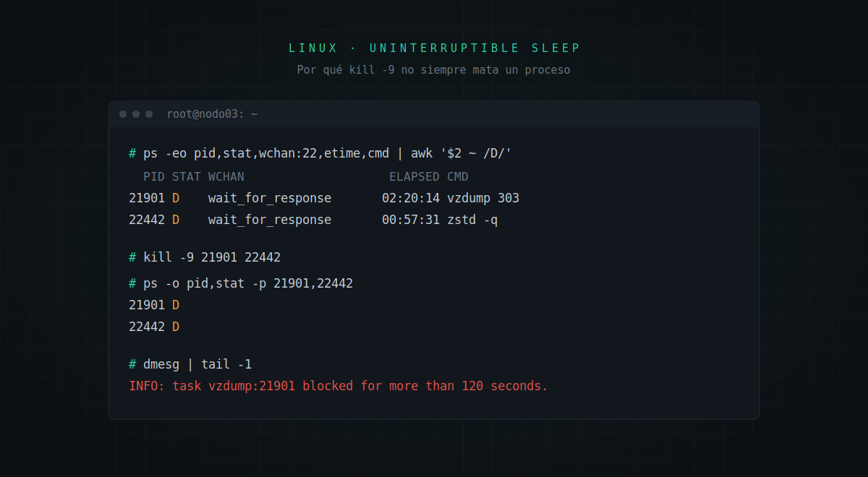The width and height of the screenshot is (868, 477).
Task: Click elapsed time 00:57:31
Action: click(x=411, y=220)
